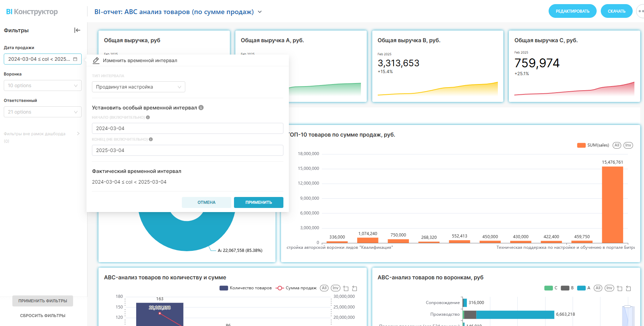Open the BI-отчет title dropdown menu
This screenshot has width=644, height=326.
(260, 12)
